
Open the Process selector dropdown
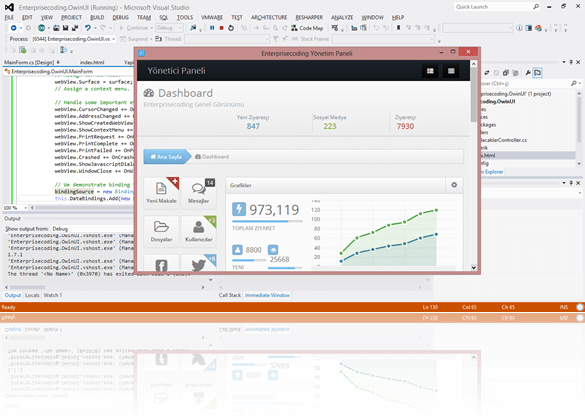click(73, 39)
